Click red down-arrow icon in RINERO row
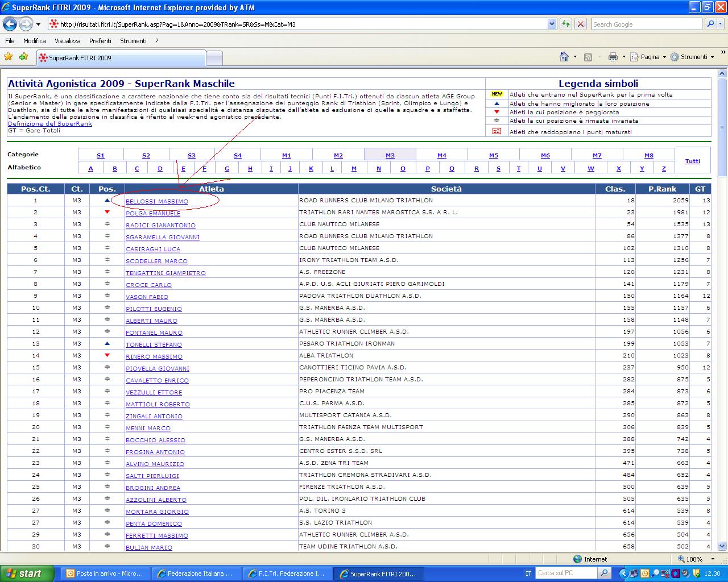728x582 pixels. 107,355
